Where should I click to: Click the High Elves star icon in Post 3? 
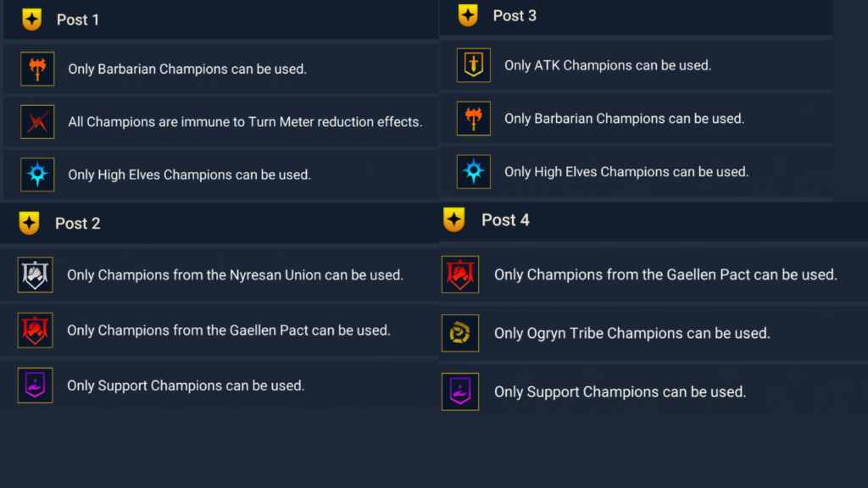pyautogui.click(x=473, y=171)
